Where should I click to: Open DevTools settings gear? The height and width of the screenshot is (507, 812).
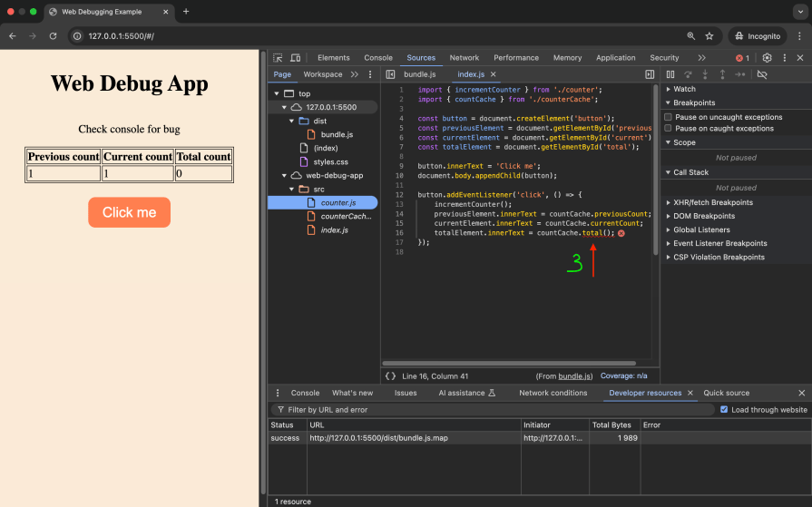point(767,57)
